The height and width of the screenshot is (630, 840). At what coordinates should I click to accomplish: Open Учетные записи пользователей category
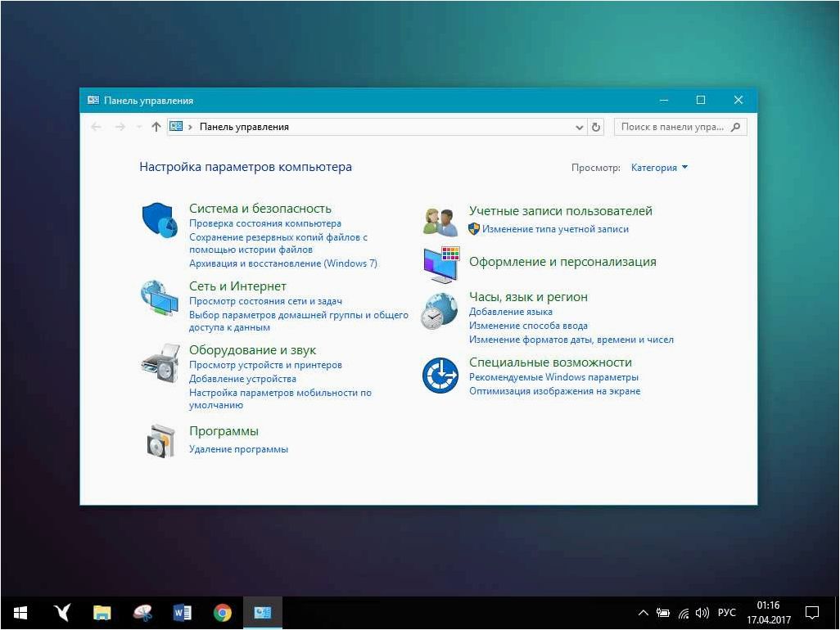pos(561,211)
